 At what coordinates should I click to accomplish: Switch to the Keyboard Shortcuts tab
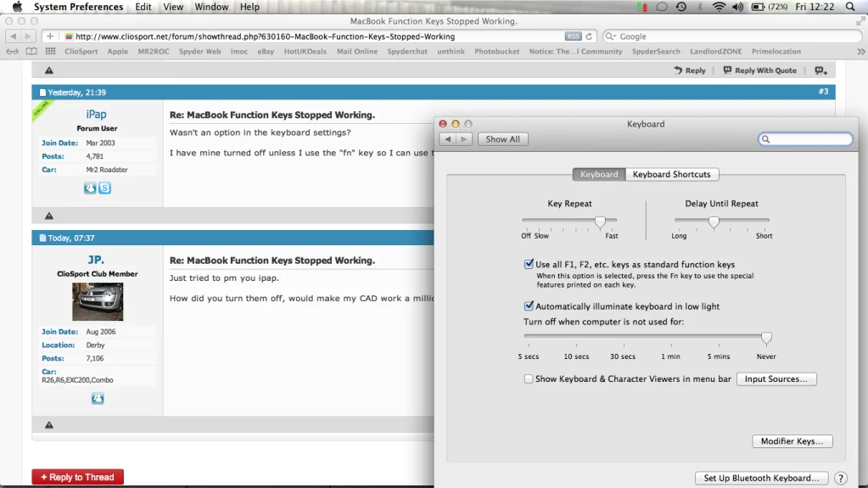pos(671,174)
